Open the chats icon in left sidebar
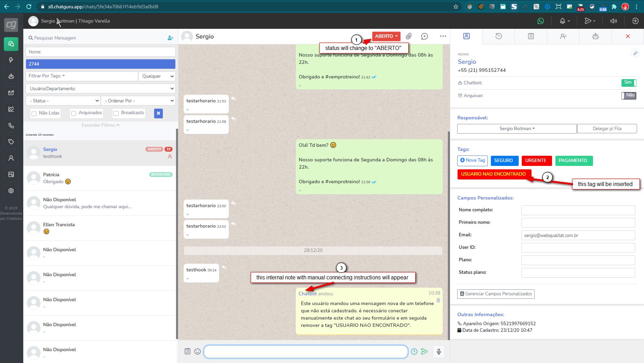Image resolution: width=644 pixels, height=363 pixels. point(11,44)
